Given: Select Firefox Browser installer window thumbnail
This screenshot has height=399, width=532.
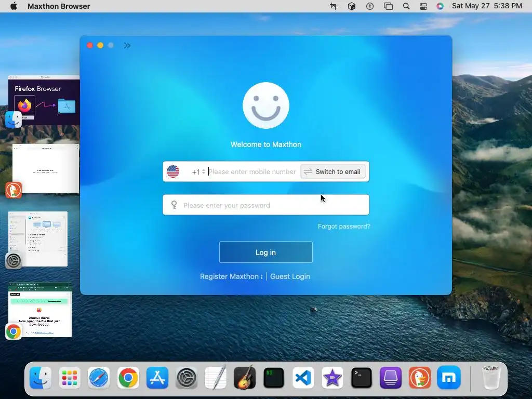Looking at the screenshot, I should [x=44, y=100].
